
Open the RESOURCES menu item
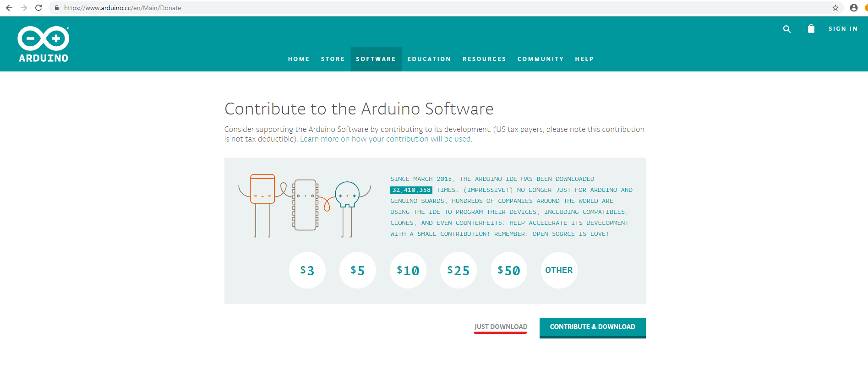click(484, 59)
